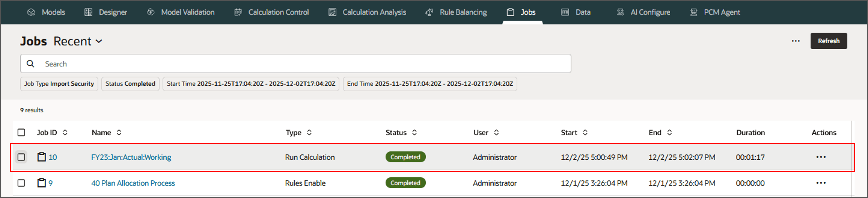The height and width of the screenshot is (198, 868).
Task: Open the Start Time filter chip
Action: click(x=251, y=84)
